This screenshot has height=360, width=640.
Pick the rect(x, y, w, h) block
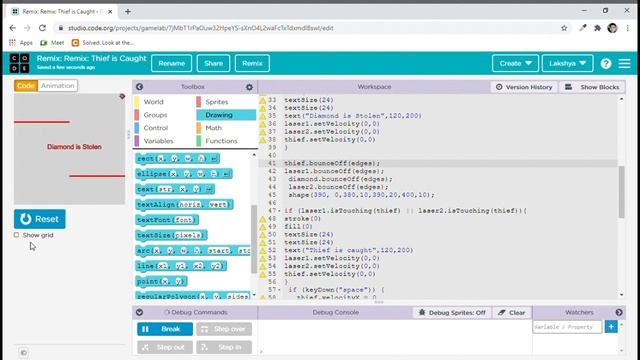tap(178, 158)
